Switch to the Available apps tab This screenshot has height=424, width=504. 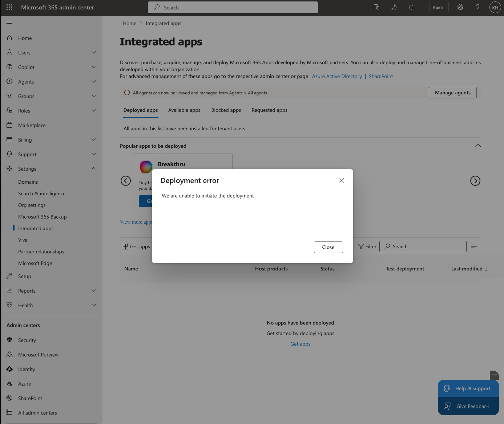[x=184, y=110]
